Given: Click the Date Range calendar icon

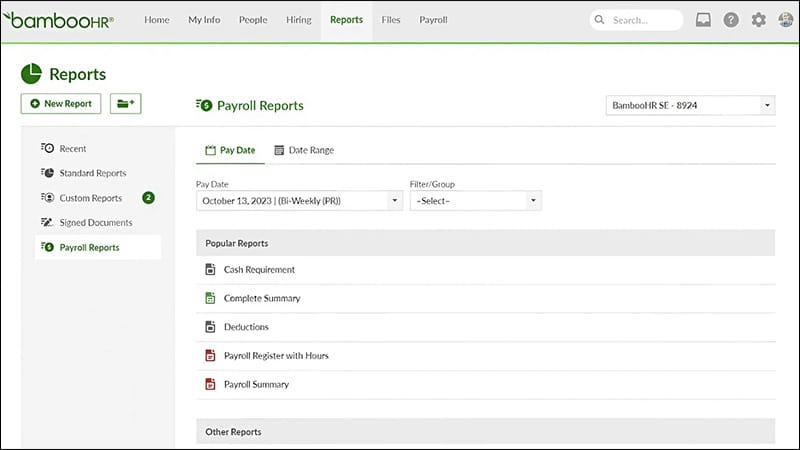Looking at the screenshot, I should pyautogui.click(x=279, y=150).
